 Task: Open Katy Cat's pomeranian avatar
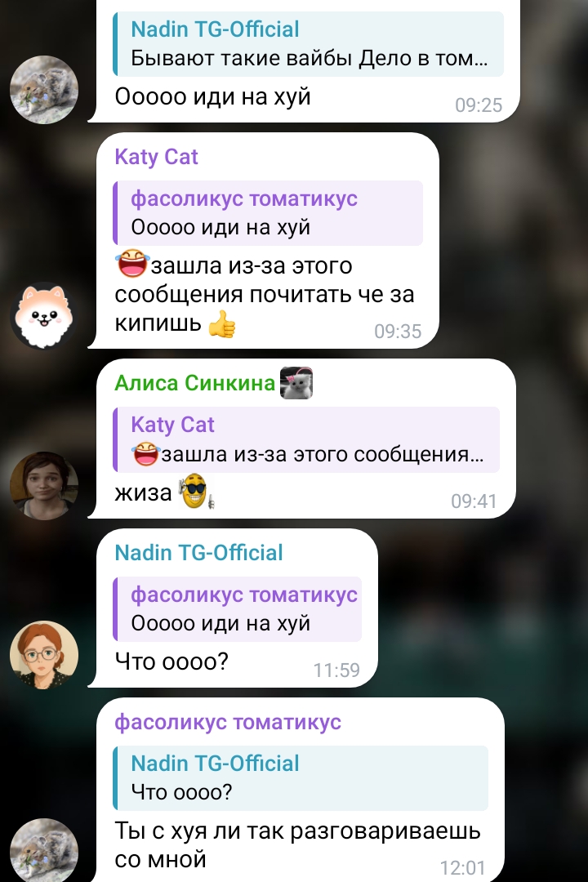click(x=44, y=315)
